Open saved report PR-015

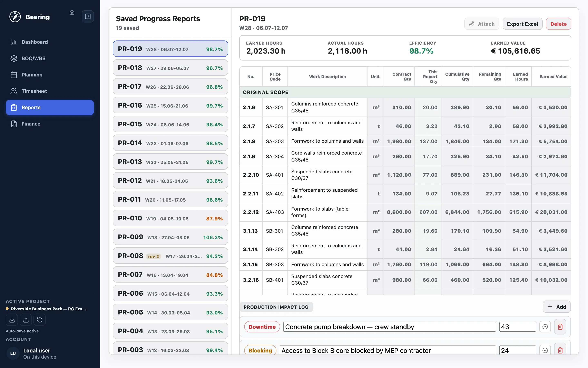(170, 124)
